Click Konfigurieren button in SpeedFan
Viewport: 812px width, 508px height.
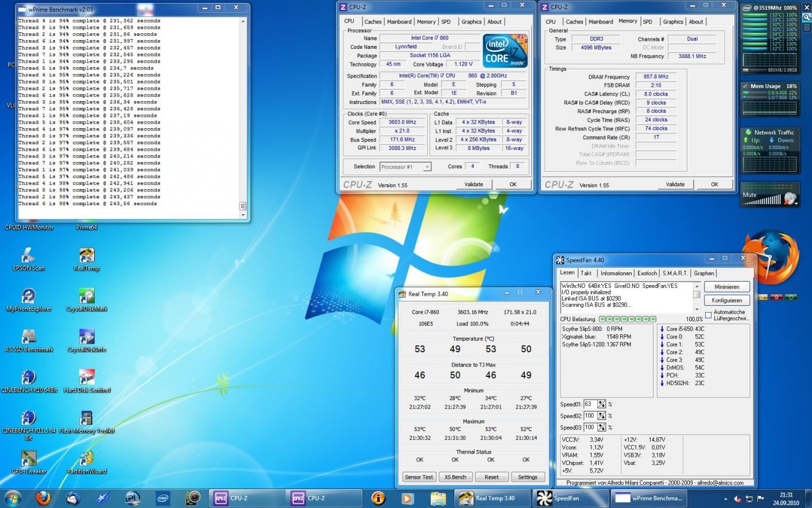point(726,301)
